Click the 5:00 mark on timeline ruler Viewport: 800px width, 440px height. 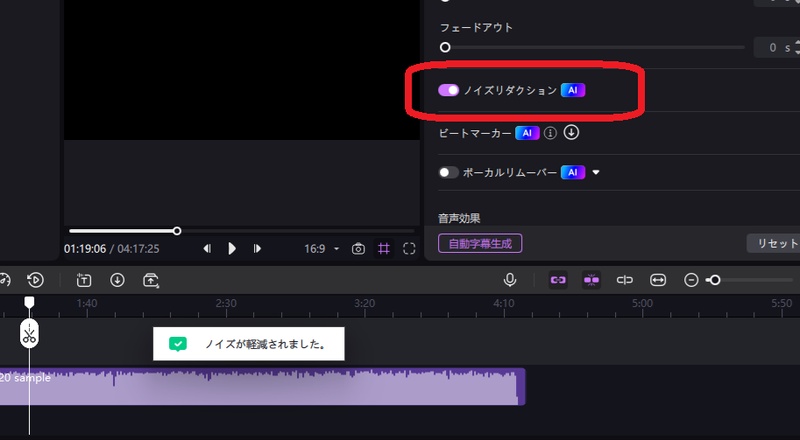pos(642,303)
